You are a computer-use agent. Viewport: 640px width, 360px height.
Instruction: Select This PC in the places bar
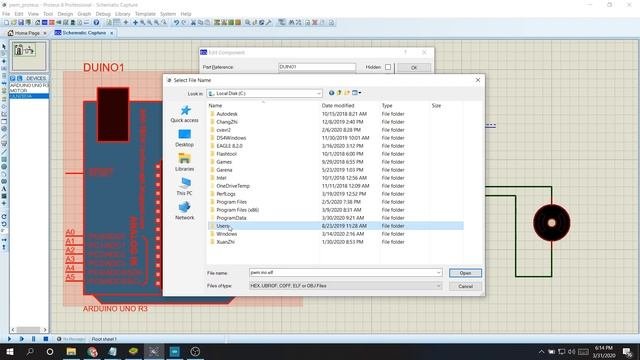(184, 187)
